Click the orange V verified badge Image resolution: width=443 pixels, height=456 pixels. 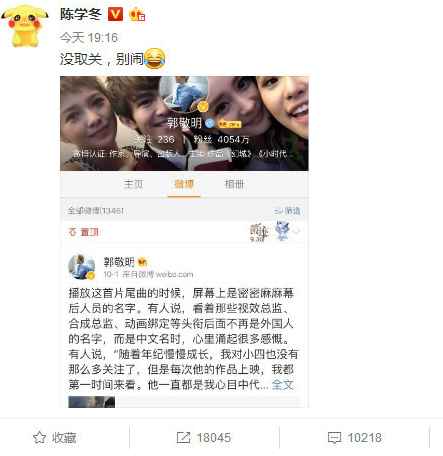click(x=115, y=14)
